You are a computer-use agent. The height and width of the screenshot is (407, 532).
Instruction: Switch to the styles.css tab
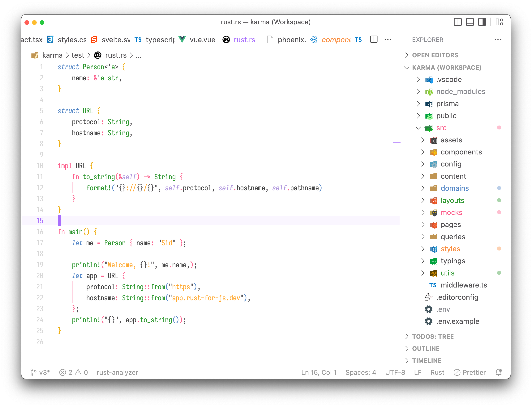tap(72, 40)
